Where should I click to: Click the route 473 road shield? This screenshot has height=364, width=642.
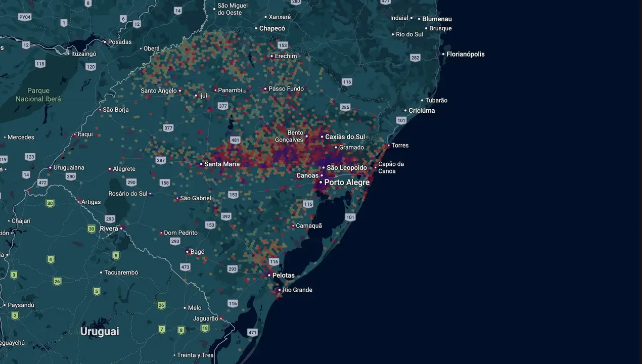click(185, 267)
